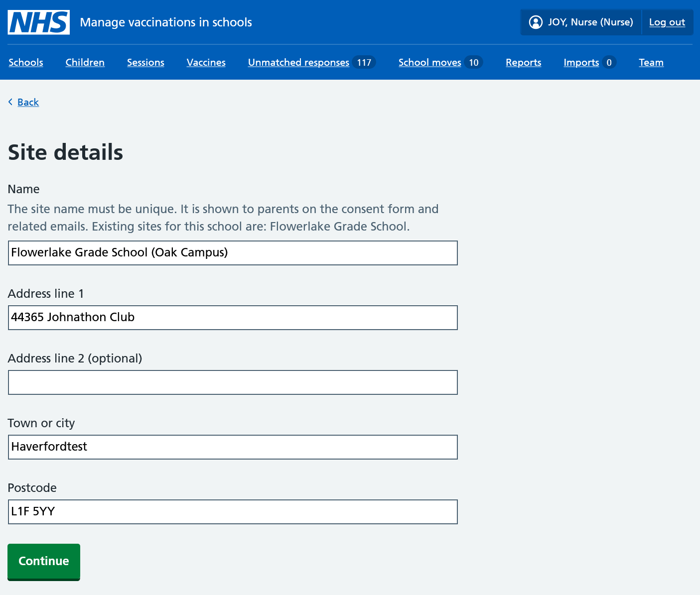Select the Postcode field containing L1F 5YY

click(232, 511)
